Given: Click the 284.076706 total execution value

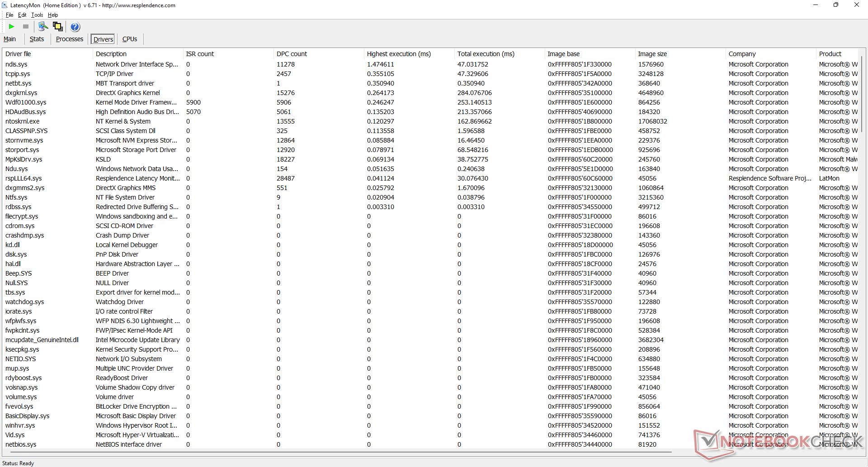Looking at the screenshot, I should click(x=475, y=93).
